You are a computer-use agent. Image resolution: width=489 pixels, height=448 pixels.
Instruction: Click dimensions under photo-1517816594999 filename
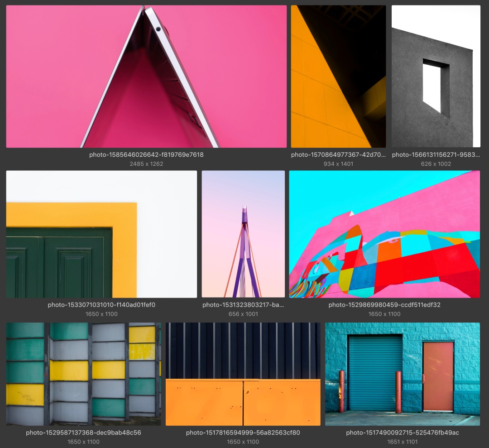pyautogui.click(x=243, y=442)
